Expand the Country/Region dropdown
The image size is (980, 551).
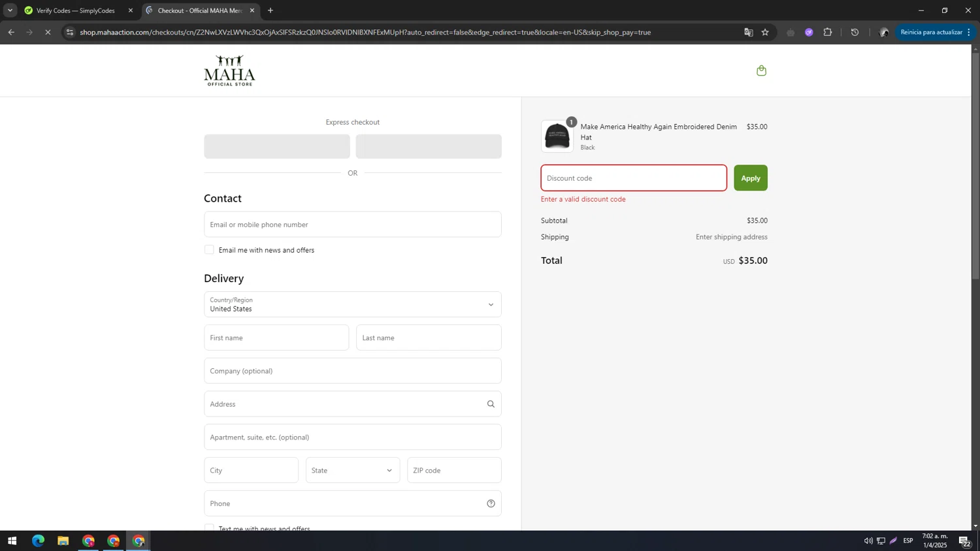coord(353,304)
